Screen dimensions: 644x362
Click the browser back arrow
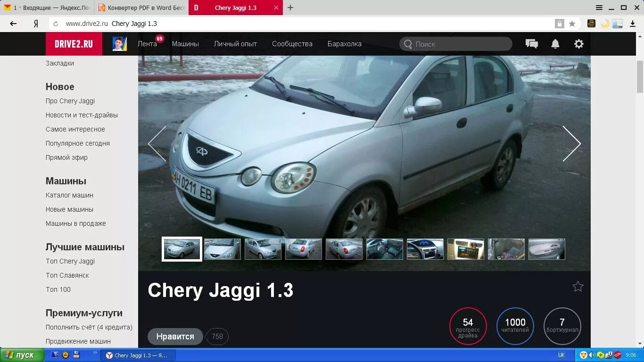click(x=13, y=24)
